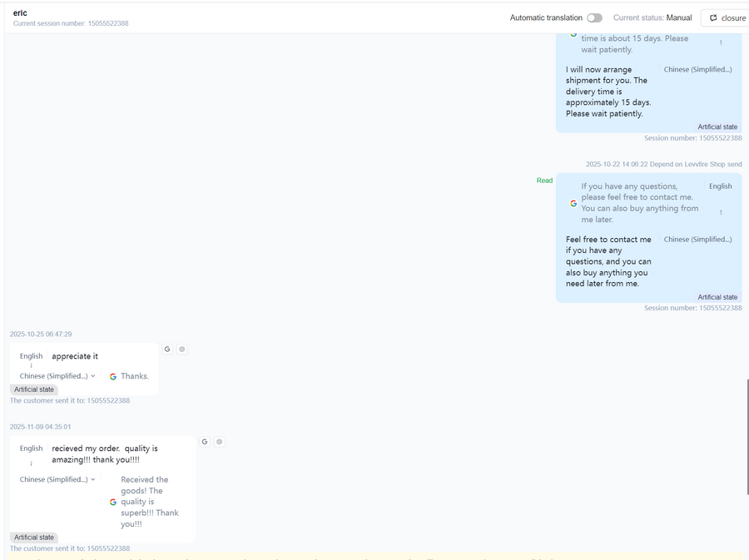
Task: Click the timestamp '2025-11-09 04:35:01'
Action: (40, 427)
